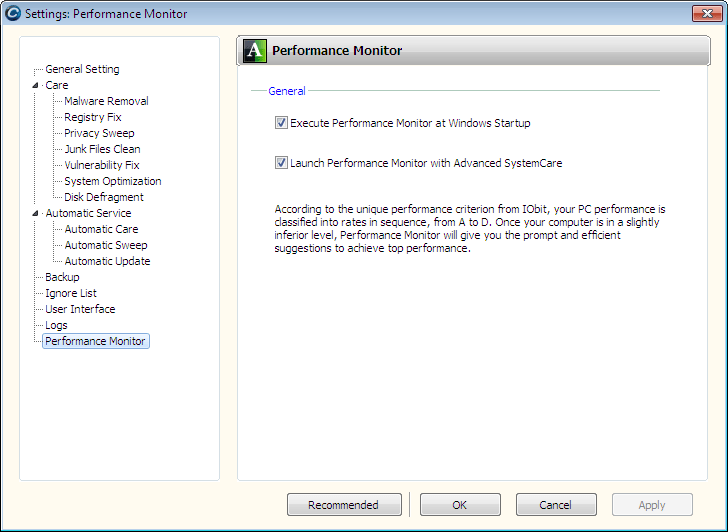
Task: Click the IObit performance criterion description
Action: click(469, 229)
